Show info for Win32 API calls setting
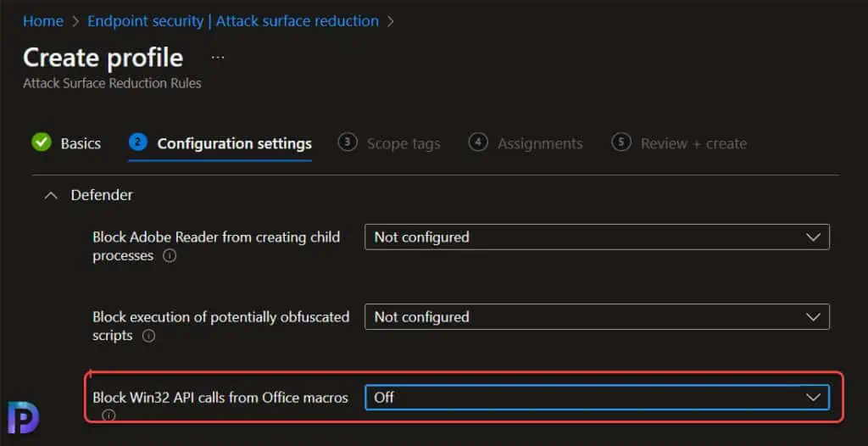868x446 pixels. (x=108, y=415)
